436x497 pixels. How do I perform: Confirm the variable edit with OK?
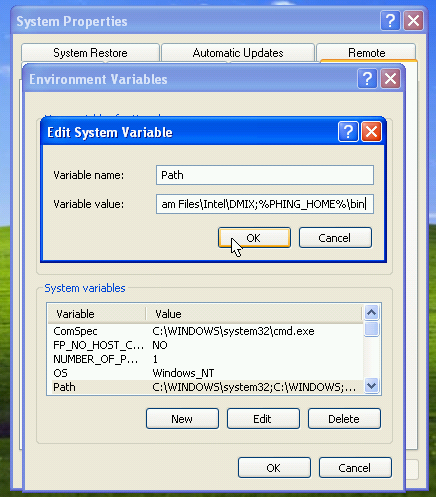(x=254, y=238)
